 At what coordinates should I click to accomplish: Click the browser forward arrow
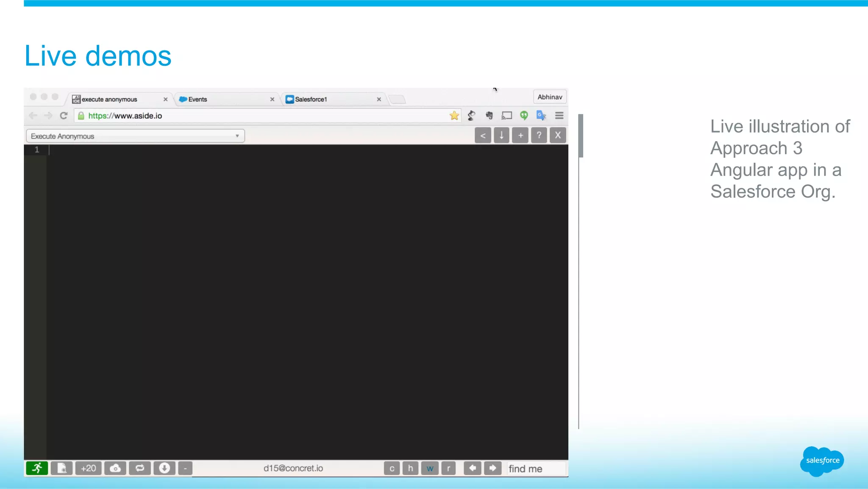pos(48,115)
